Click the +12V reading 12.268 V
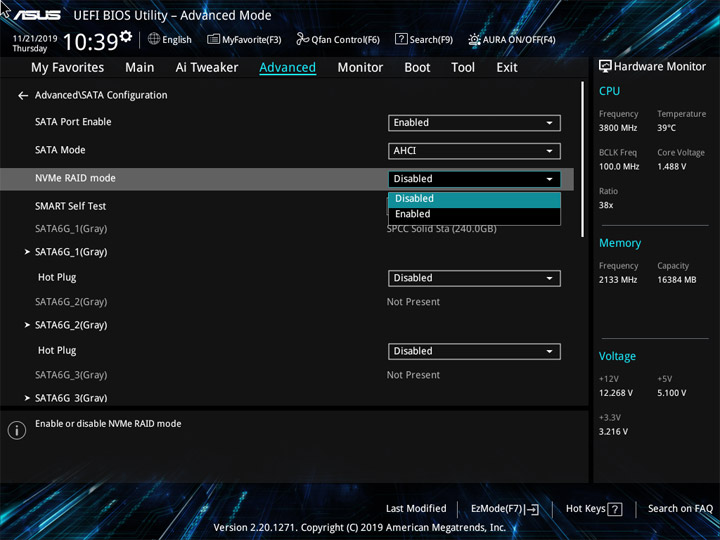The width and height of the screenshot is (720, 540). [x=616, y=393]
